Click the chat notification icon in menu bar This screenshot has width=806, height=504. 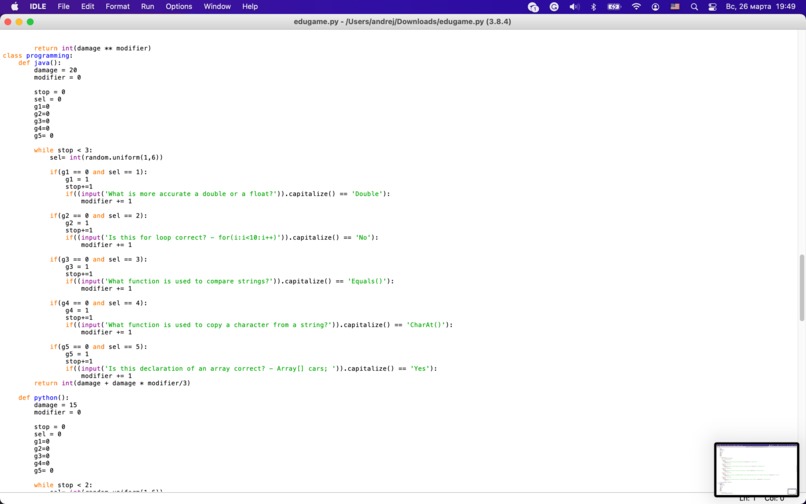tap(534, 7)
